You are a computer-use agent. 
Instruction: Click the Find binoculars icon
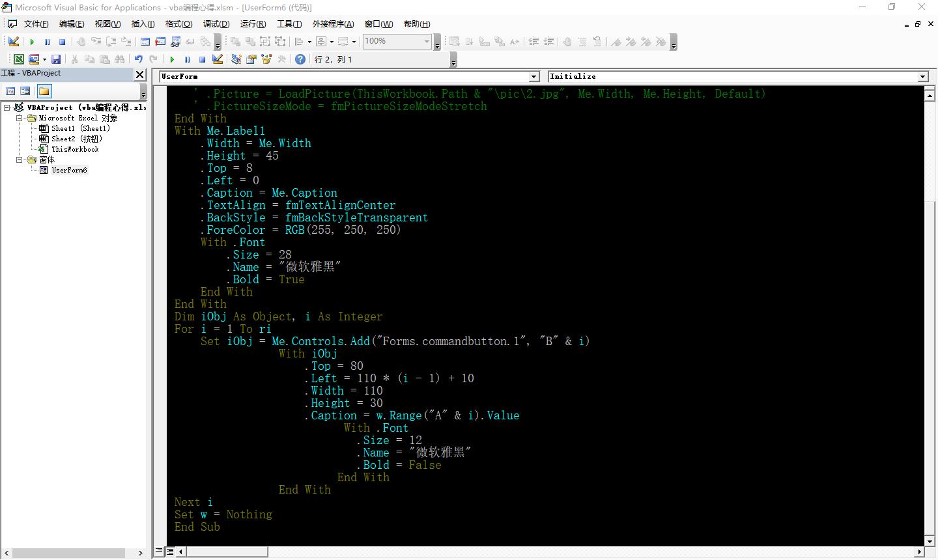pos(120,59)
